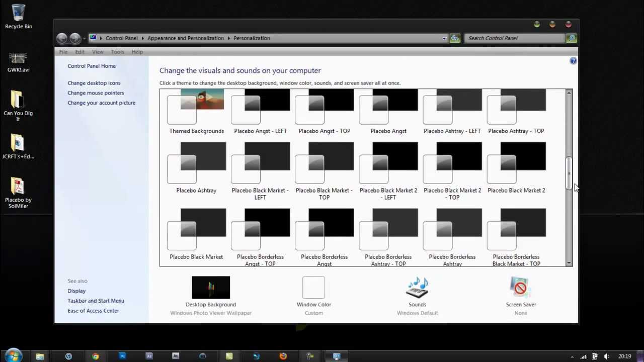The image size is (644, 362).
Task: Open the View menu
Action: click(98, 52)
